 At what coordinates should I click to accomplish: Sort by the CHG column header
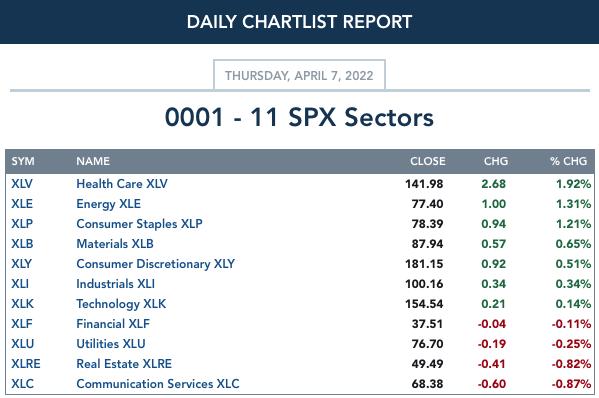pos(496,161)
